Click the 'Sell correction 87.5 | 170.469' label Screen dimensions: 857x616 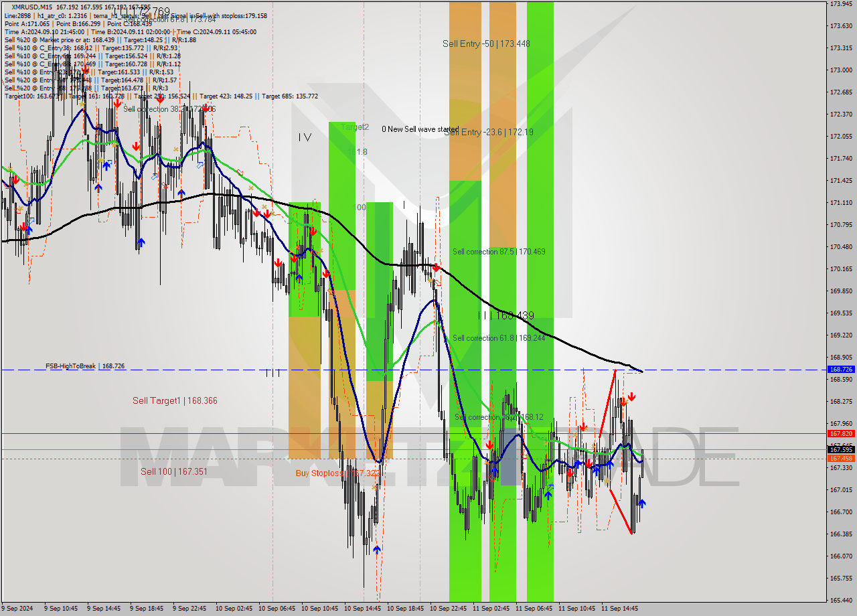pyautogui.click(x=499, y=252)
